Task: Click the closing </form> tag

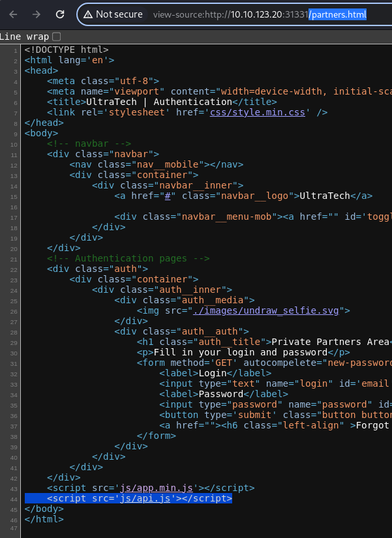Action: click(156, 436)
